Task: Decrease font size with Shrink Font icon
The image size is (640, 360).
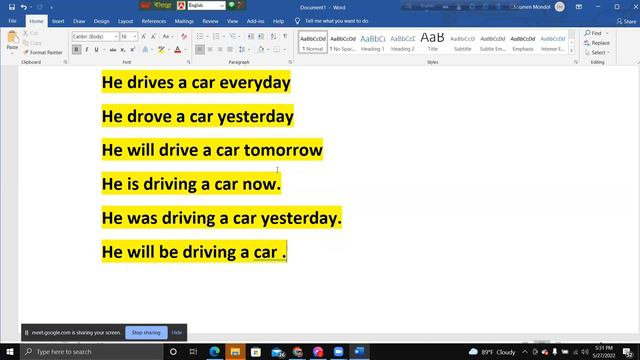Action: 153,37
